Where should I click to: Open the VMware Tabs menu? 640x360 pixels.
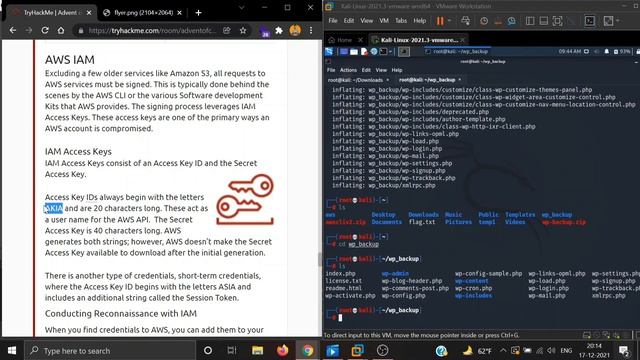[401, 20]
